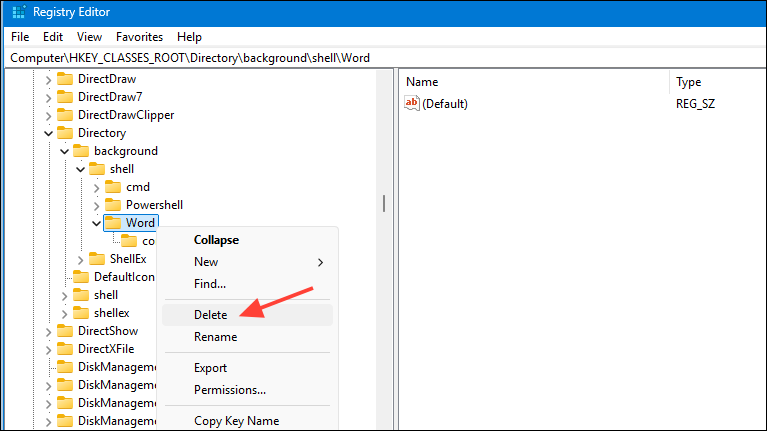
Task: Open the View menu
Action: click(x=89, y=37)
